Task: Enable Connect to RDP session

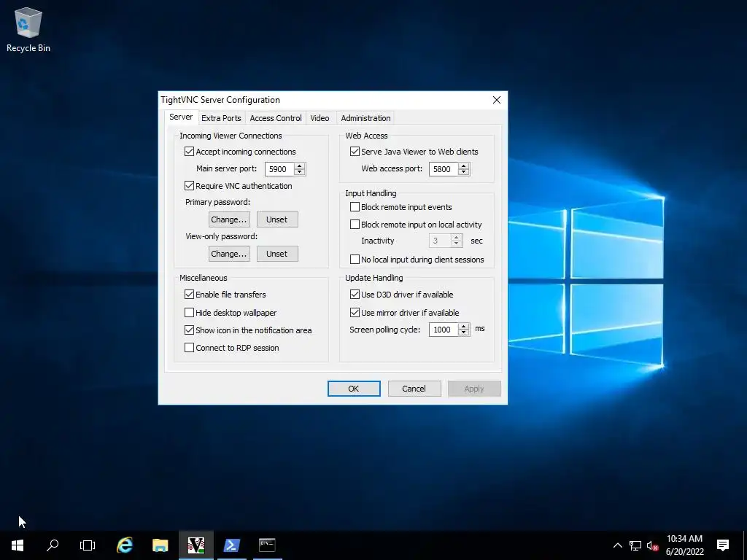Action: point(189,348)
